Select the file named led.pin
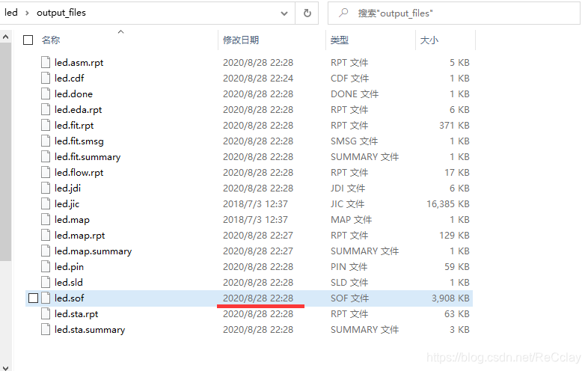The width and height of the screenshot is (588, 371). (69, 267)
